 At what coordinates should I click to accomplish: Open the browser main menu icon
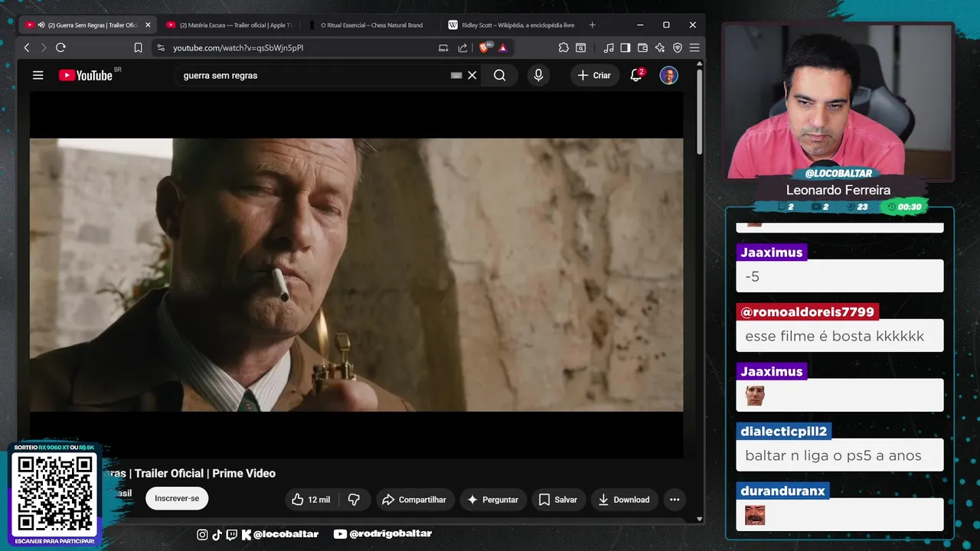click(694, 47)
